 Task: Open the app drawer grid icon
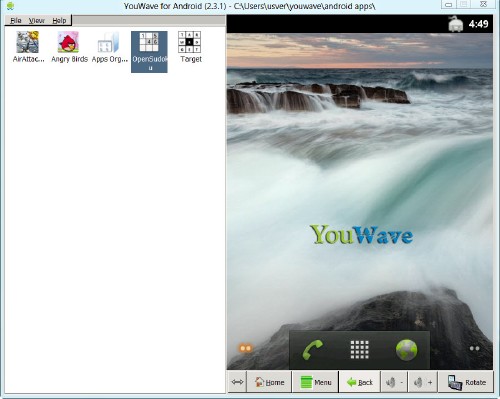[360, 350]
